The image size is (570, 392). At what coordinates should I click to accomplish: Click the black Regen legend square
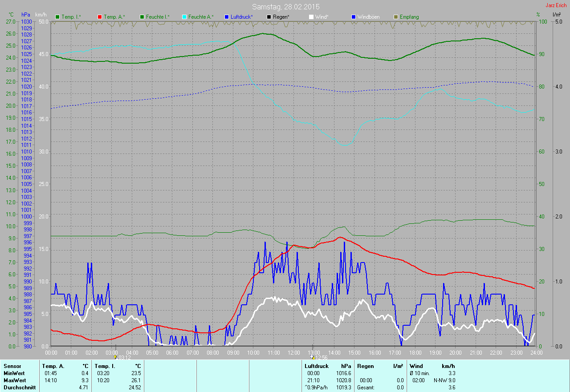tap(269, 17)
